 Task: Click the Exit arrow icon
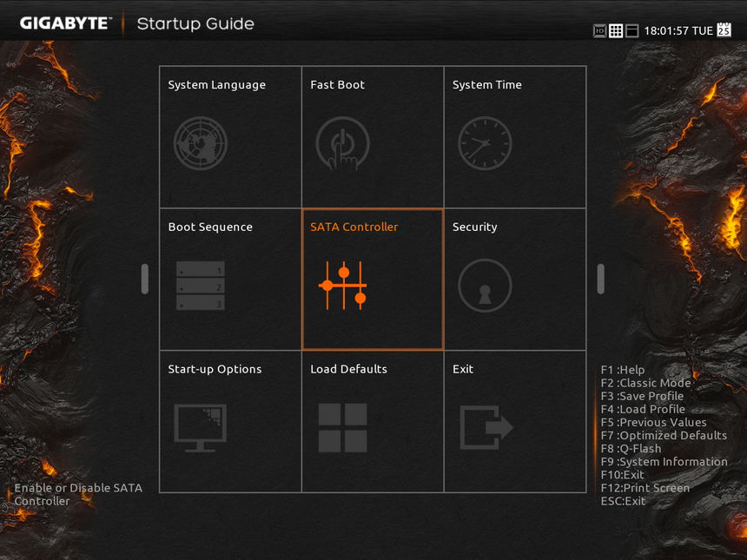pyautogui.click(x=486, y=427)
